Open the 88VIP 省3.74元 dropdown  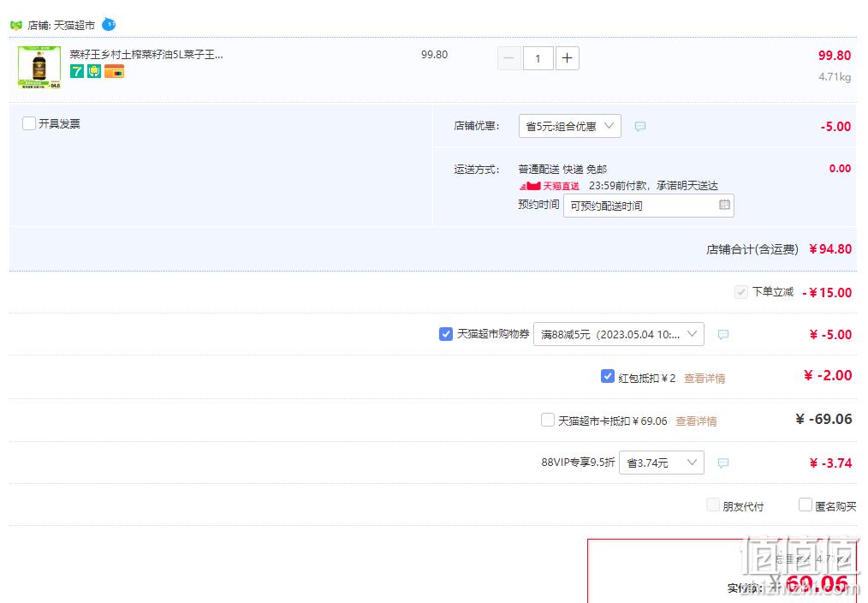point(662,463)
